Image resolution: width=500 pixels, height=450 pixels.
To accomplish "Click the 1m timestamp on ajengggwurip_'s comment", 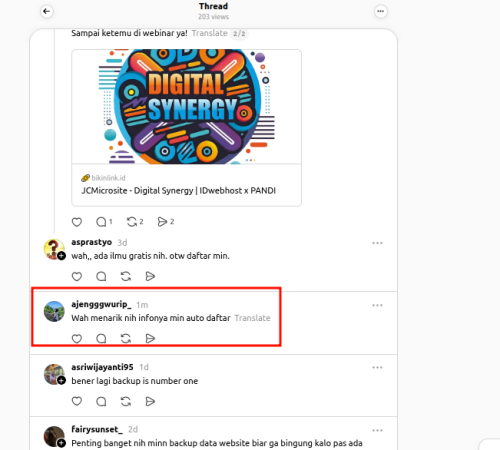I will click(142, 305).
